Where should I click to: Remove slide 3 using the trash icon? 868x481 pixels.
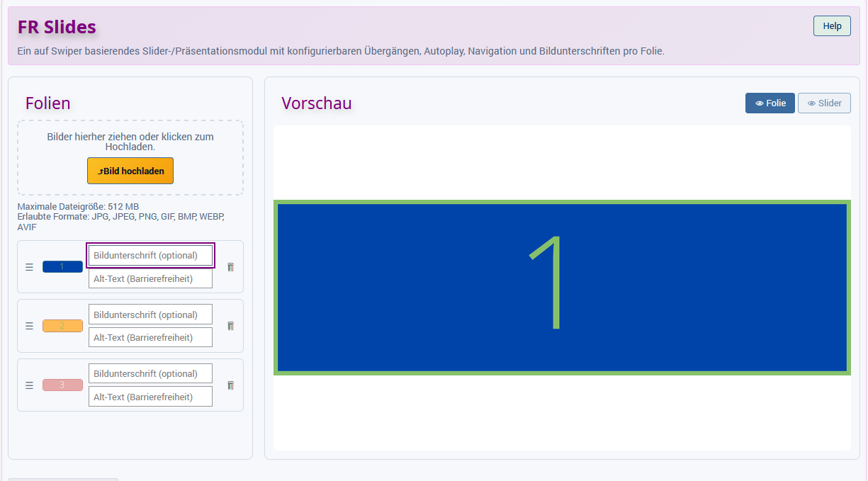[x=230, y=385]
